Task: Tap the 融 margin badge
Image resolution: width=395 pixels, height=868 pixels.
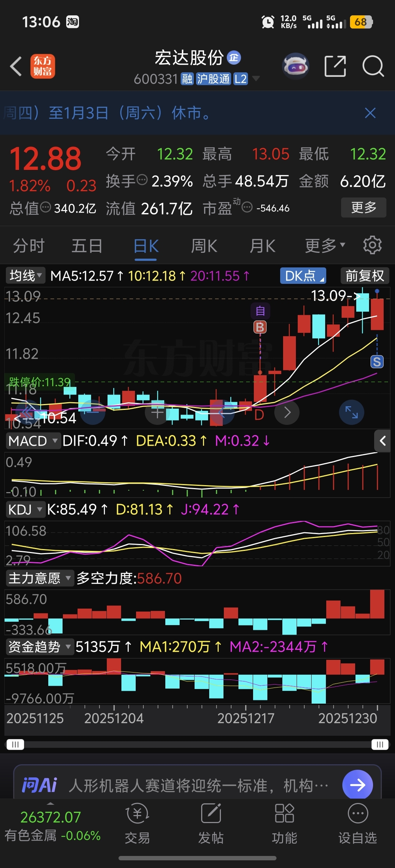Action: (187, 79)
